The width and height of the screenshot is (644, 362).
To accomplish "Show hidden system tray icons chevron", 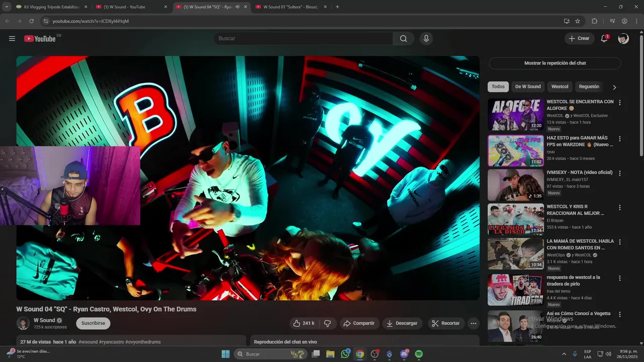I will click(564, 354).
